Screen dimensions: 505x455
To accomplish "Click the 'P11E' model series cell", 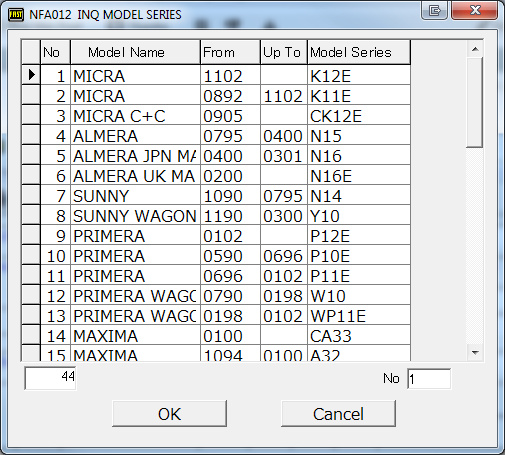I will [x=359, y=275].
